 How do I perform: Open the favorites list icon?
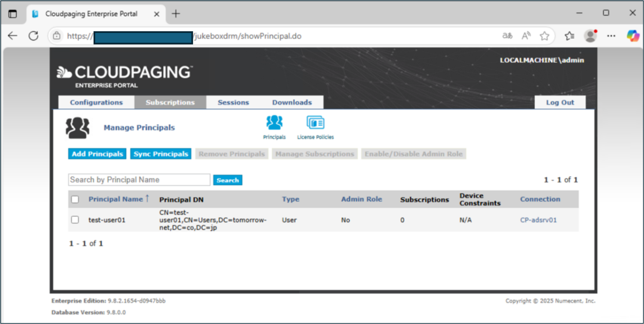pos(569,36)
